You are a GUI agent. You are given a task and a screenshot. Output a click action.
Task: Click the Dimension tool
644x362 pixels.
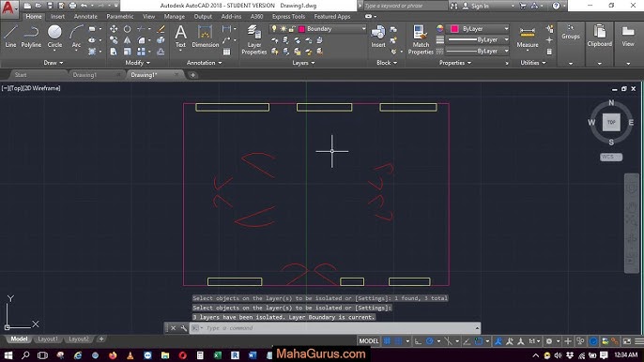click(x=205, y=37)
